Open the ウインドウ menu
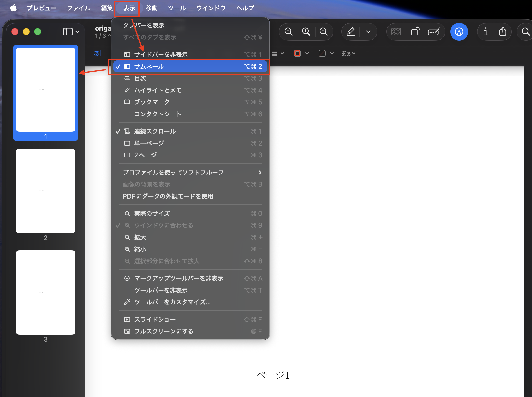532x397 pixels. [211, 8]
